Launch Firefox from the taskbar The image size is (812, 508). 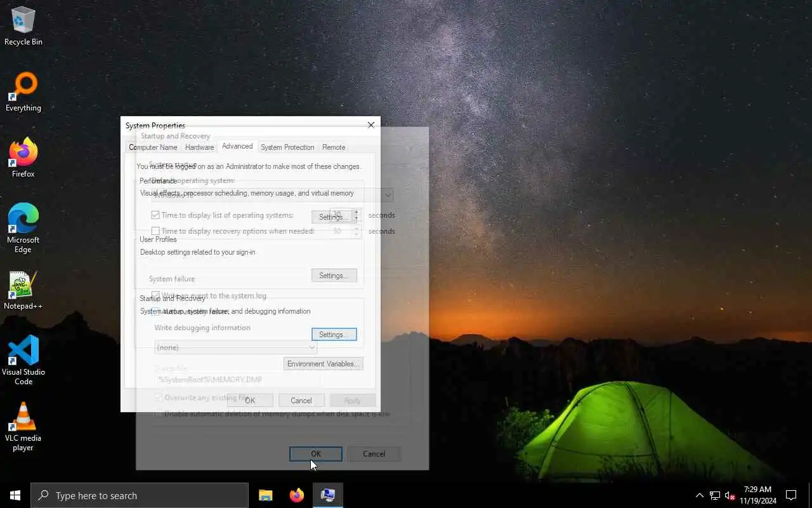pyautogui.click(x=296, y=495)
